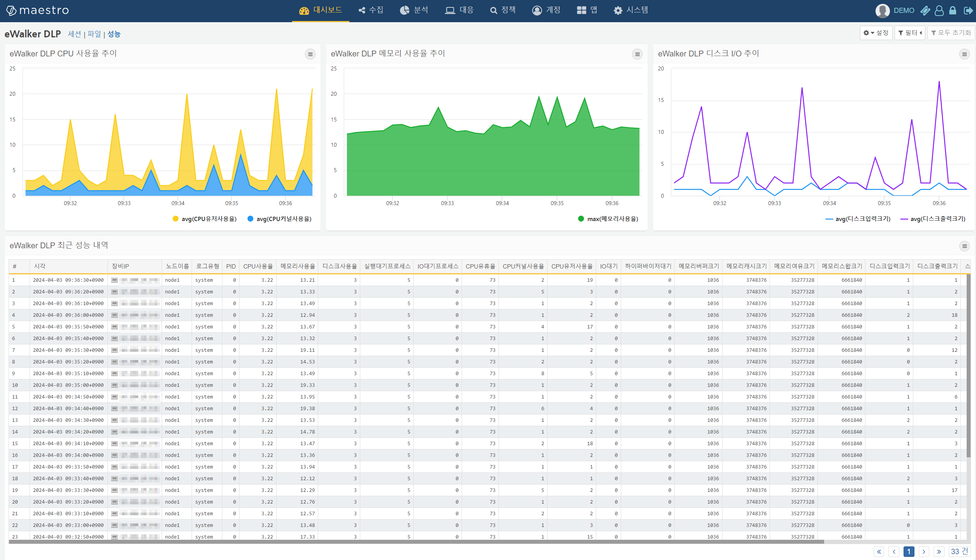976x560 pixels.
Task: Sort by 로그유형 column header
Action: click(x=208, y=266)
